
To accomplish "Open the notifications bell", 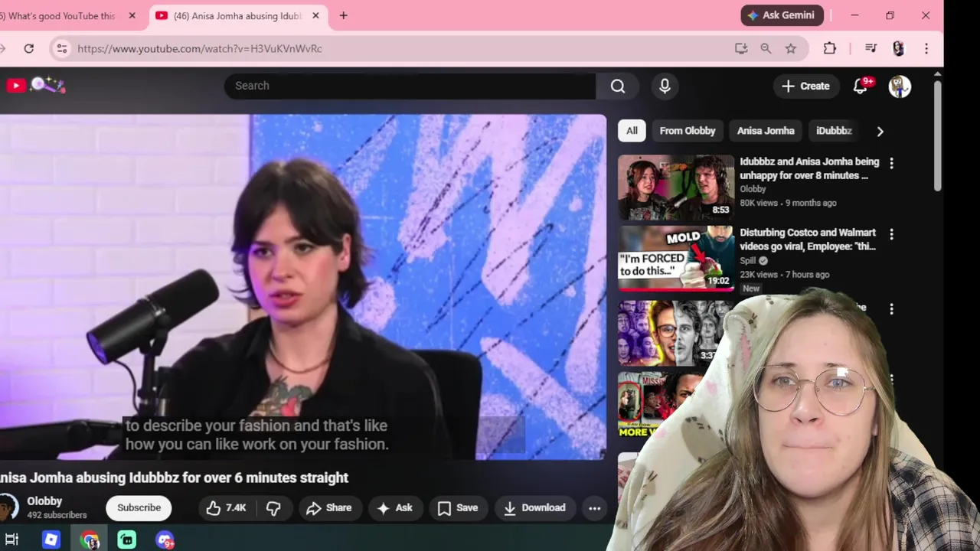I will click(861, 86).
